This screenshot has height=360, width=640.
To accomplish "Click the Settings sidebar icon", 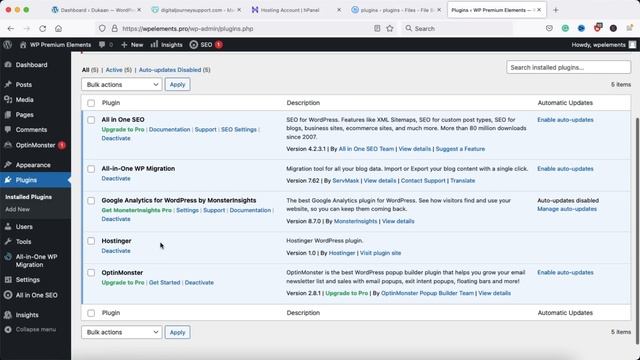I will point(8,280).
